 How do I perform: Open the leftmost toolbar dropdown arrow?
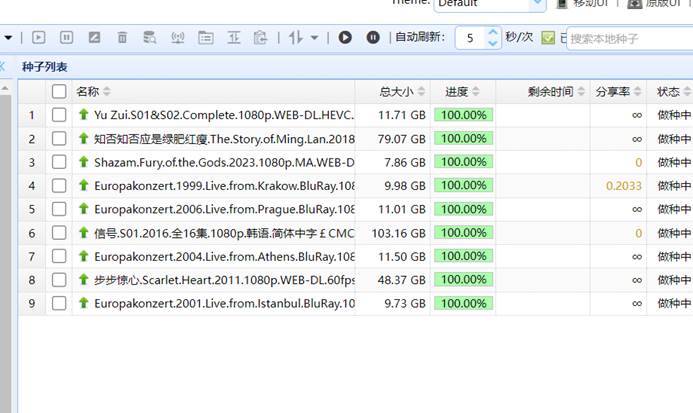[8, 38]
